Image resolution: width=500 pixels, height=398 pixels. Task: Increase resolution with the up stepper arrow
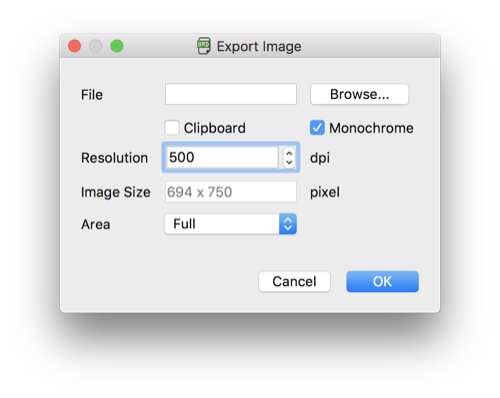pyautogui.click(x=289, y=154)
